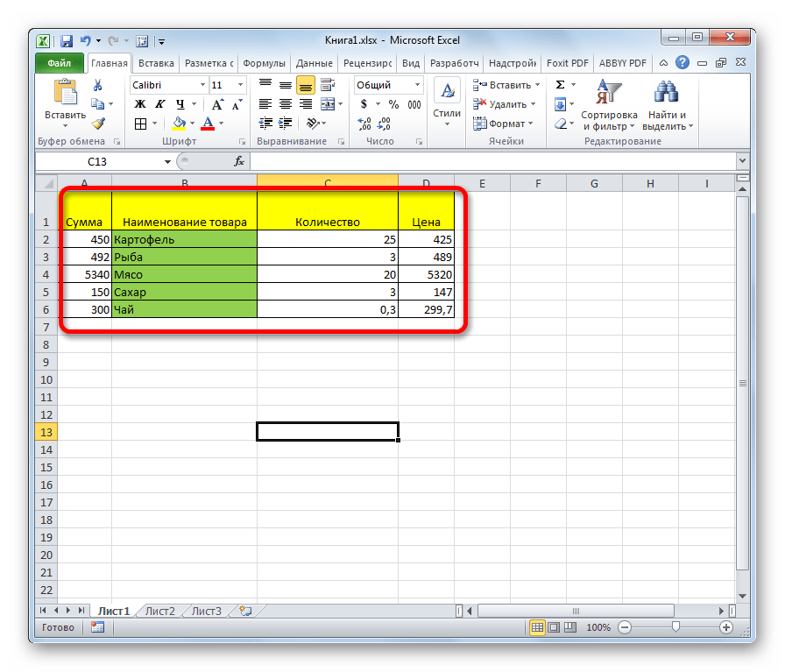This screenshot has height=672, width=785.
Task: Select the Format Painter brush
Action: pyautogui.click(x=97, y=124)
